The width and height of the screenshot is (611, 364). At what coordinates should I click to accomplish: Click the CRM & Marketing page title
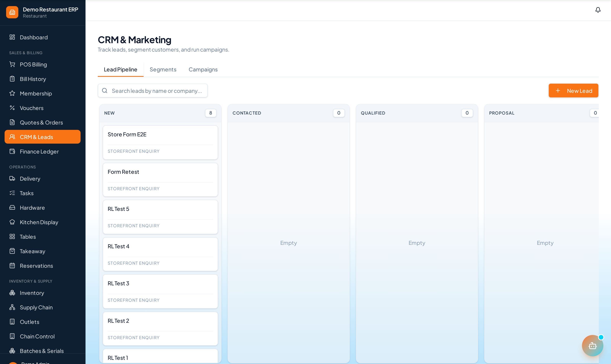pyautogui.click(x=134, y=40)
